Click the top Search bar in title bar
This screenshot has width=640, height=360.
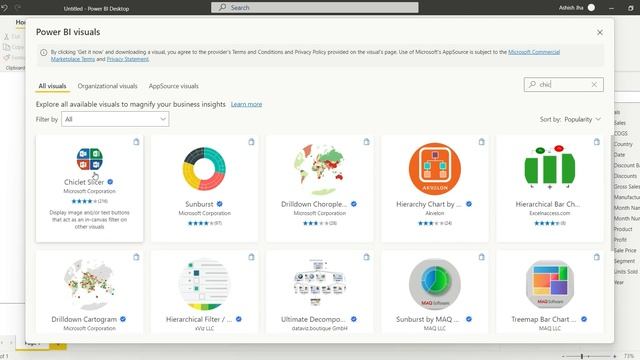click(x=315, y=7)
